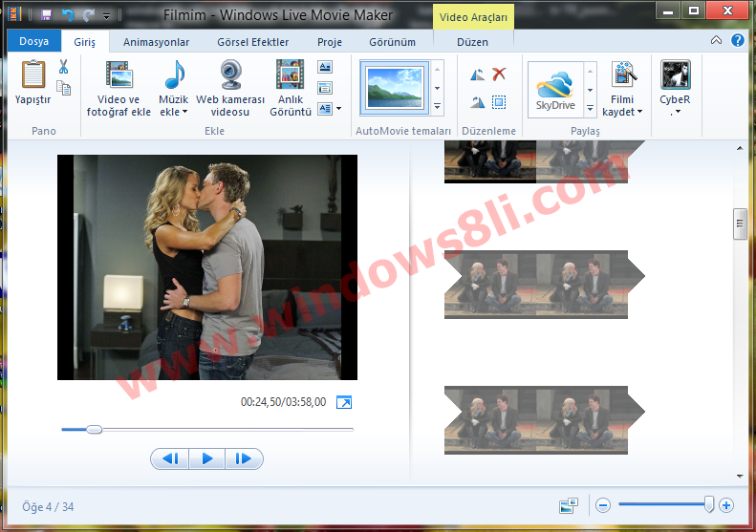Viewport: 756px width, 532px height.
Task: Open the credits dropdown arrow
Action: 339,109
